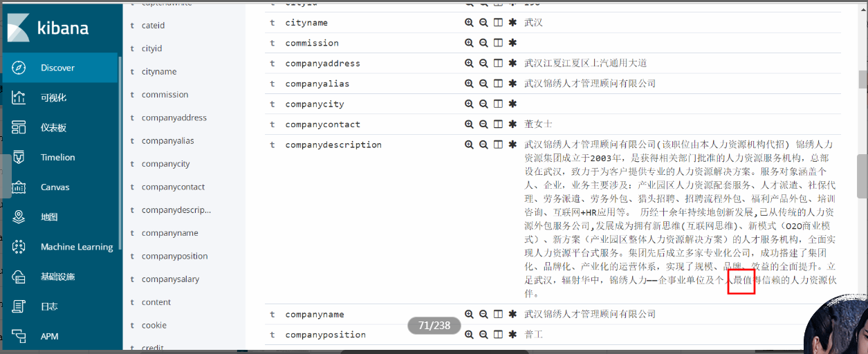Open the Canvas icon in sidebar
This screenshot has width=868, height=354.
19,187
